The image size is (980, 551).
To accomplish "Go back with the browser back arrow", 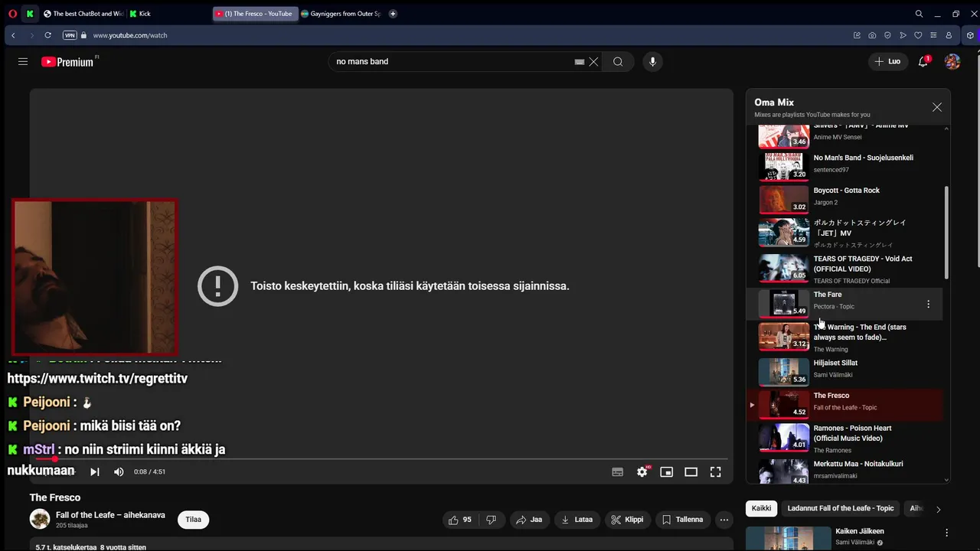I will pos(13,35).
